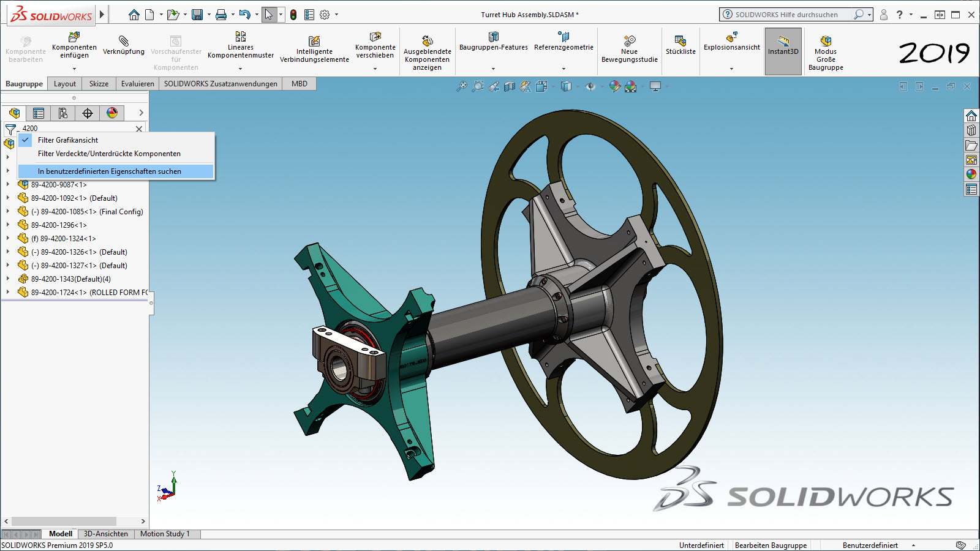Switch to the Evaluieren tab
The width and height of the screenshot is (980, 551).
(x=137, y=83)
